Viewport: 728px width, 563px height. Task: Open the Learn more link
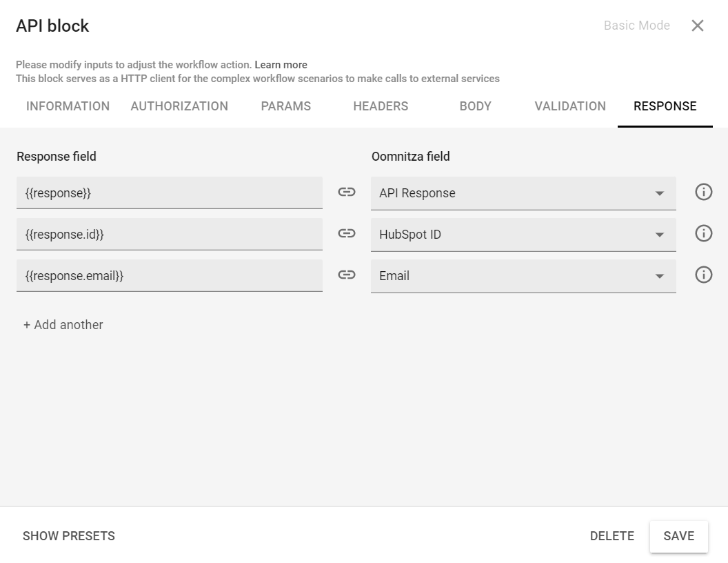281,64
